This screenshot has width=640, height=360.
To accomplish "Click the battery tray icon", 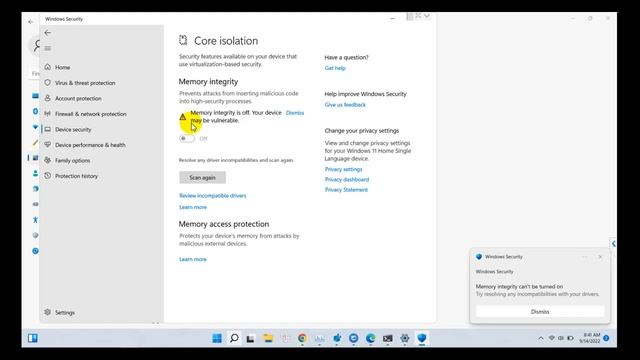I will [571, 338].
